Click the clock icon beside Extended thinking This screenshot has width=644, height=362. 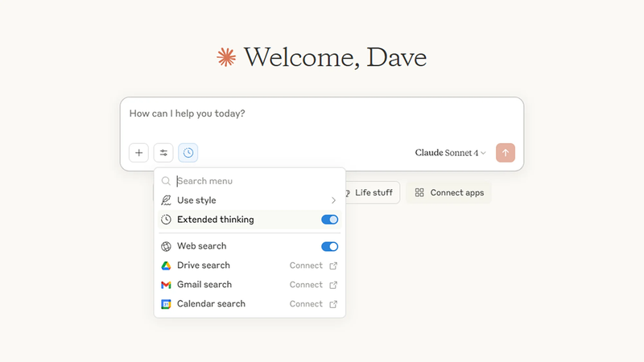click(166, 220)
